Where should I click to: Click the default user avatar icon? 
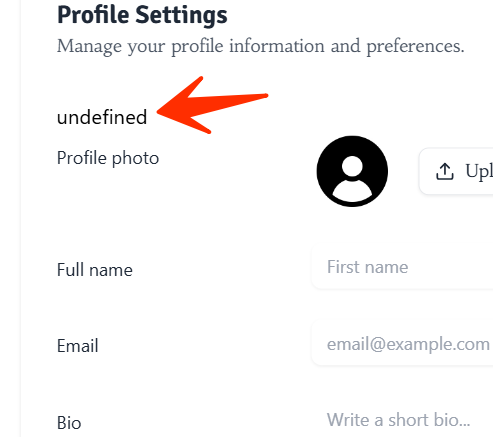(352, 171)
